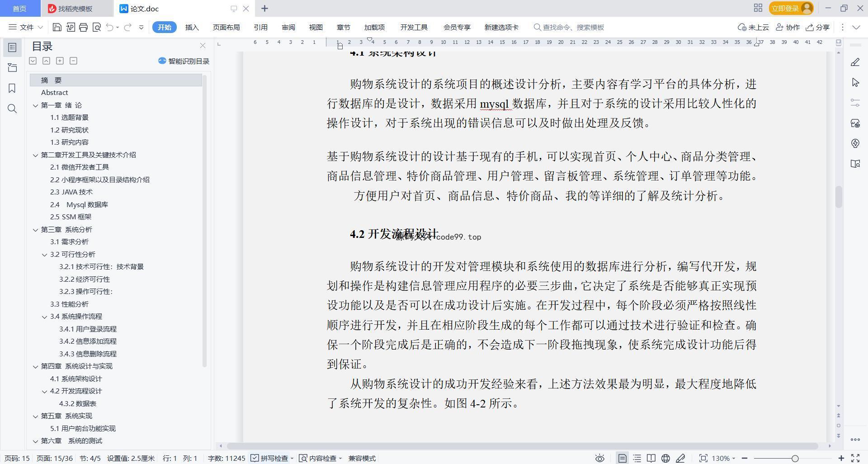Collapse the 第五章 系统实现 node
This screenshot has width=868, height=464.
tap(35, 416)
